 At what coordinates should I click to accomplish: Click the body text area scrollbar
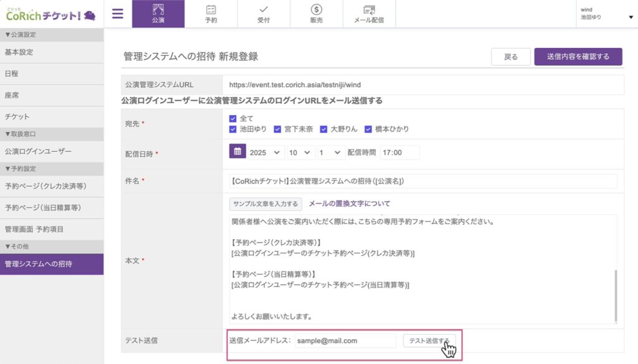[x=614, y=292]
